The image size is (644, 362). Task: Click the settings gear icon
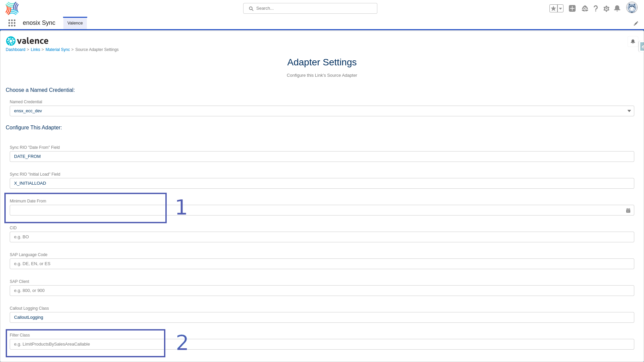click(x=606, y=8)
